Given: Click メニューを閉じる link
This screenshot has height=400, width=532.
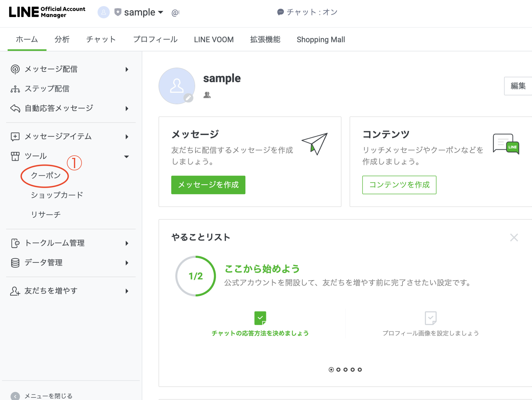Looking at the screenshot, I should (48, 396).
